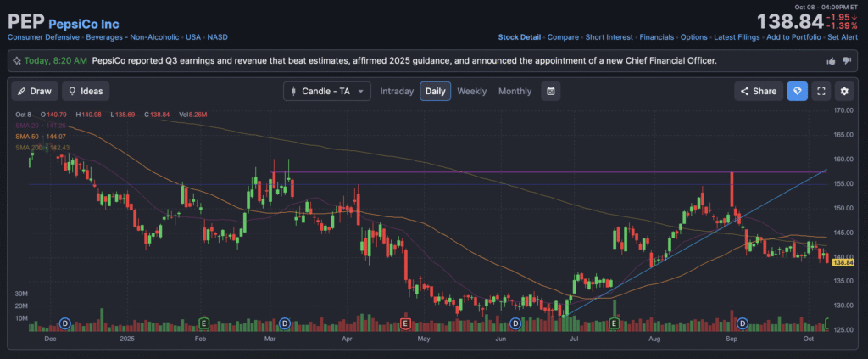The height and width of the screenshot is (359, 868).
Task: Switch chart to Monthly timeframe
Action: [515, 91]
